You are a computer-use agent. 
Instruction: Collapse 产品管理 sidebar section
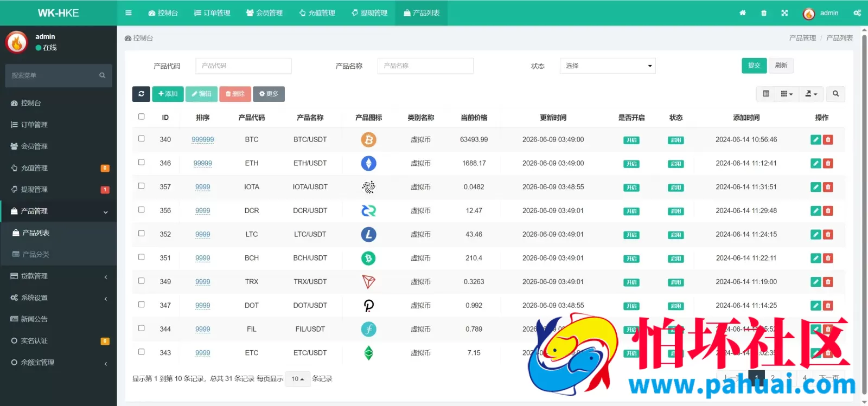click(59, 211)
